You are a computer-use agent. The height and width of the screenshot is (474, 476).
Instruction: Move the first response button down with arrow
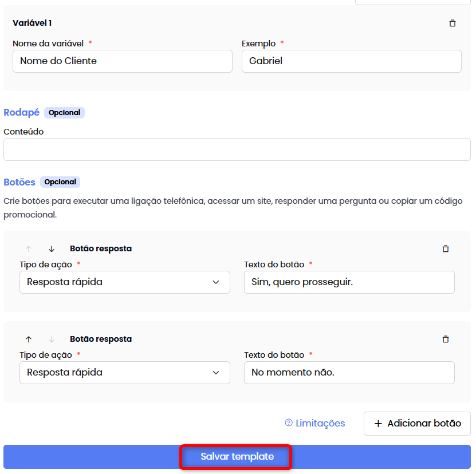coord(51,249)
